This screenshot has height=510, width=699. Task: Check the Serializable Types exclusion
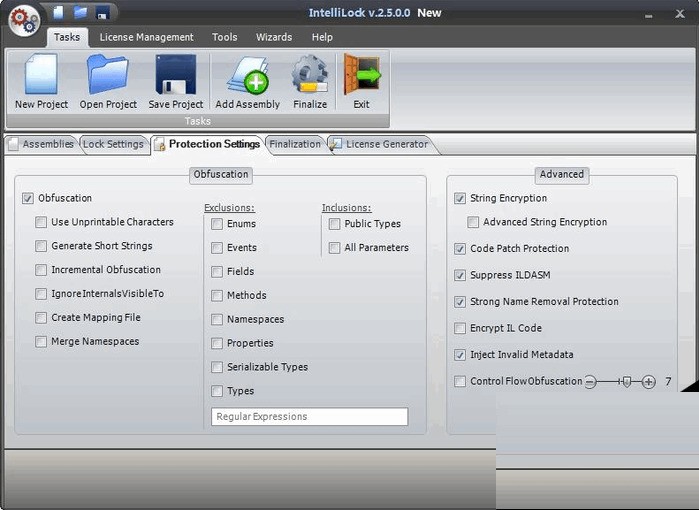coord(217,367)
